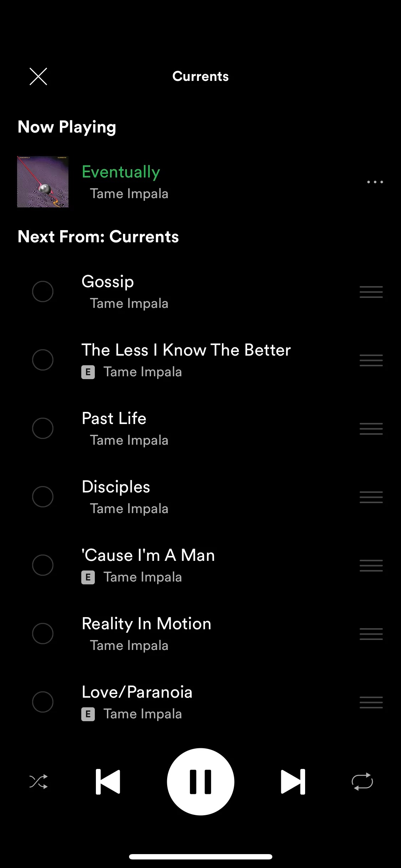Play 'Cause I'm A Man

148,555
